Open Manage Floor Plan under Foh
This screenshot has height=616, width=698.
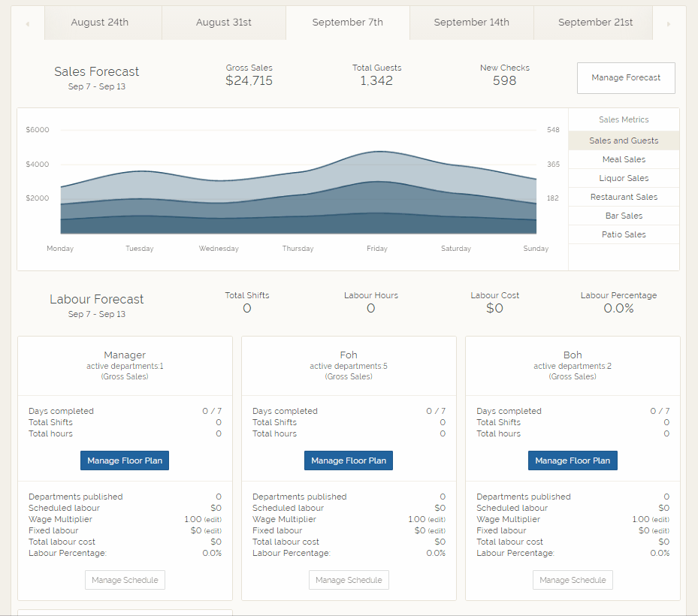point(349,460)
